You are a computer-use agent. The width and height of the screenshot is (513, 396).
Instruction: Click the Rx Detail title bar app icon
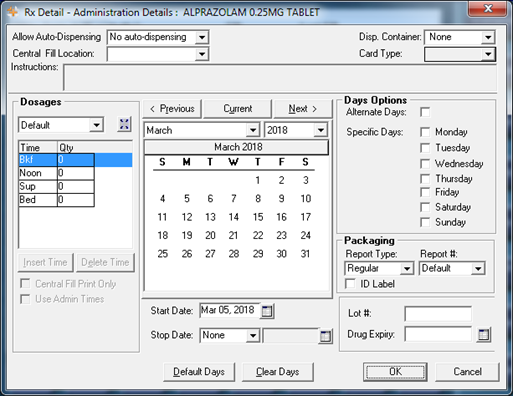[13, 12]
